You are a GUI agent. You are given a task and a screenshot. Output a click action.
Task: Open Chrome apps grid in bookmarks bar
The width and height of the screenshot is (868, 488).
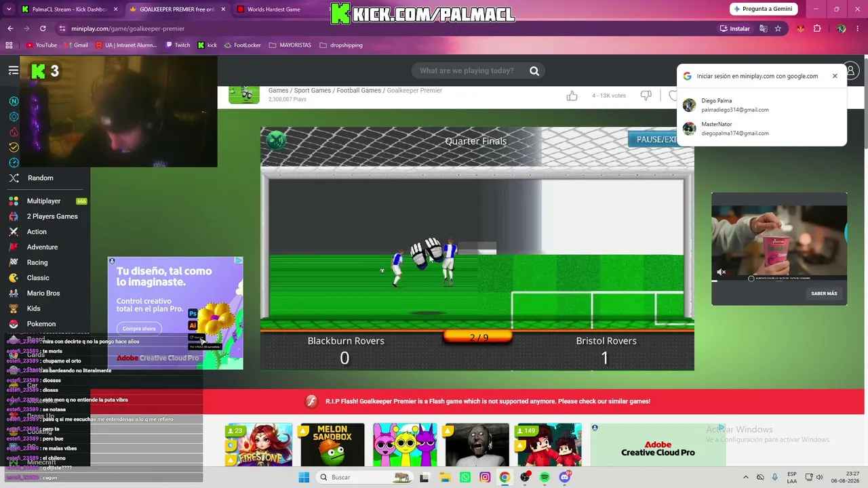[x=9, y=45]
